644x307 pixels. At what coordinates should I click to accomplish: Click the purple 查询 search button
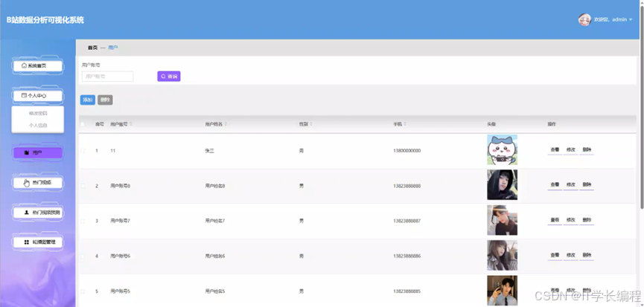click(x=169, y=77)
